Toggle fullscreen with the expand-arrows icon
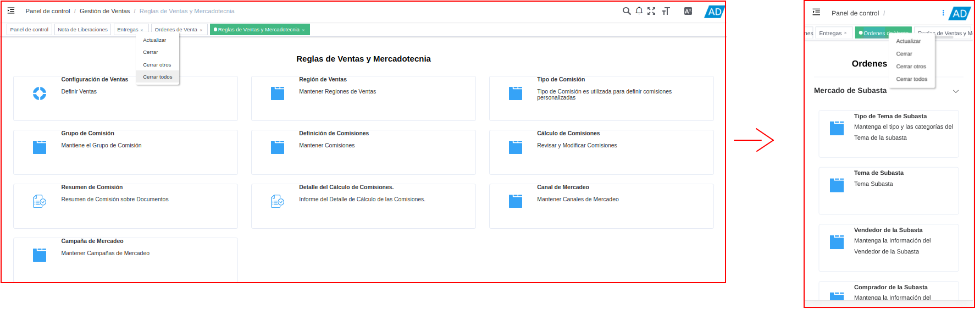The image size is (980, 314). (x=651, y=11)
